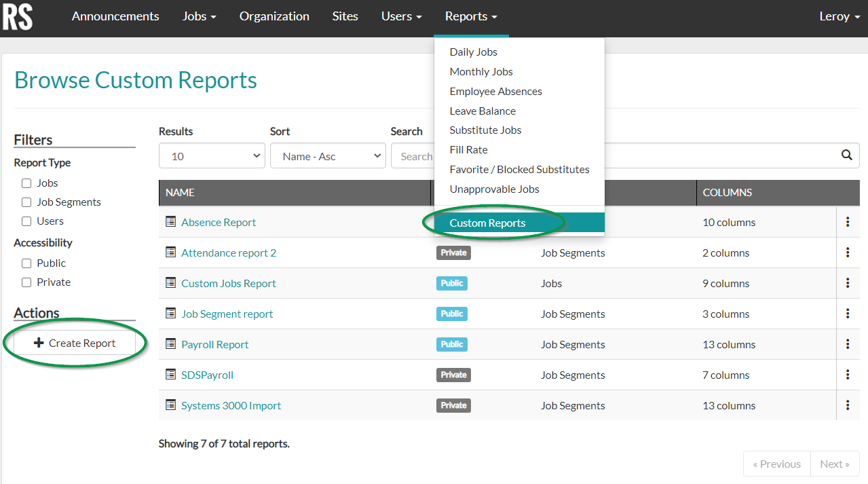Open the Announcements menu item
868x484 pixels.
[115, 16]
